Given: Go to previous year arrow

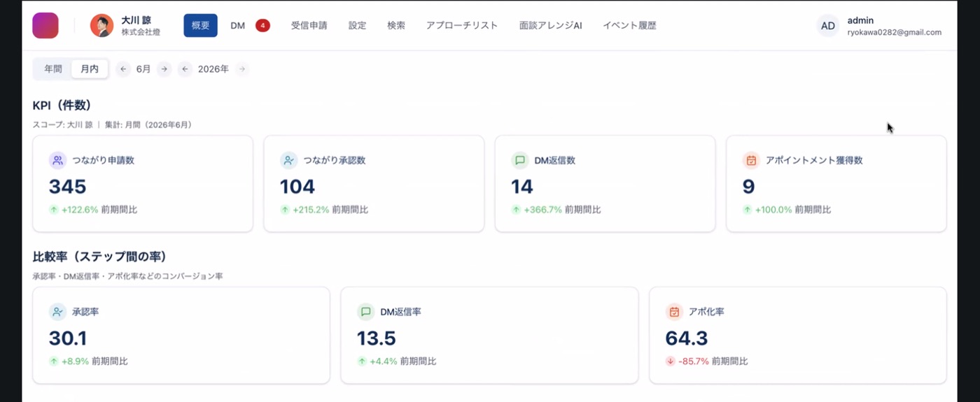Looking at the screenshot, I should (x=185, y=69).
